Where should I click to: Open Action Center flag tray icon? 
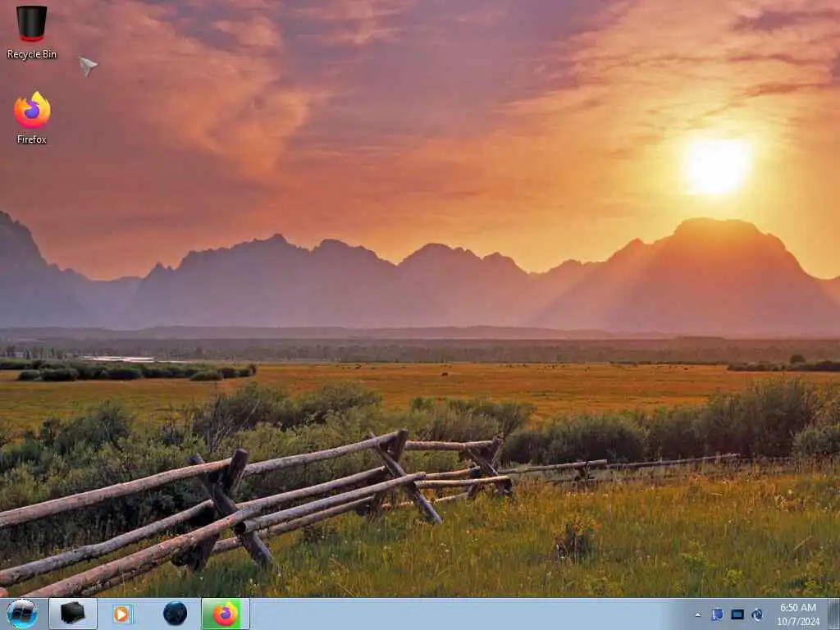717,614
